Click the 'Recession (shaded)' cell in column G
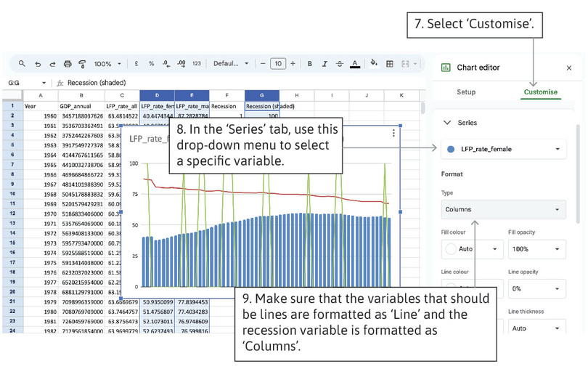The width and height of the screenshot is (588, 385). (262, 106)
